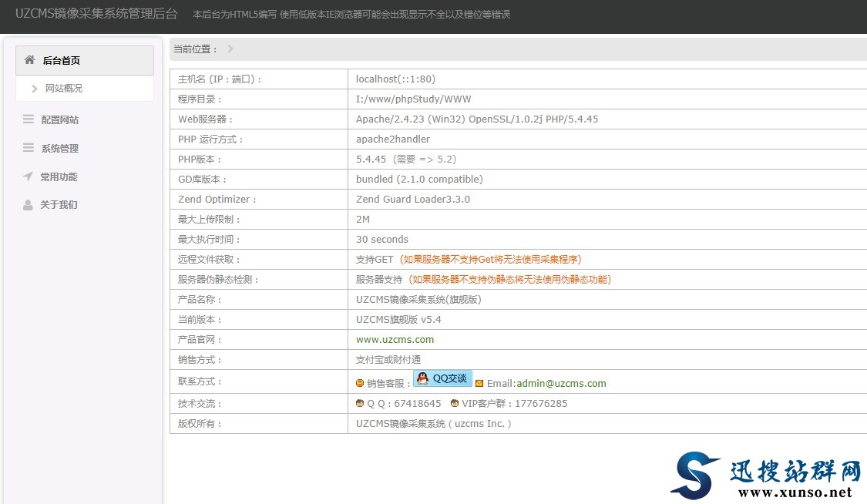Open the www.uzcms.com official site link
The width and height of the screenshot is (867, 504).
pyautogui.click(x=395, y=339)
